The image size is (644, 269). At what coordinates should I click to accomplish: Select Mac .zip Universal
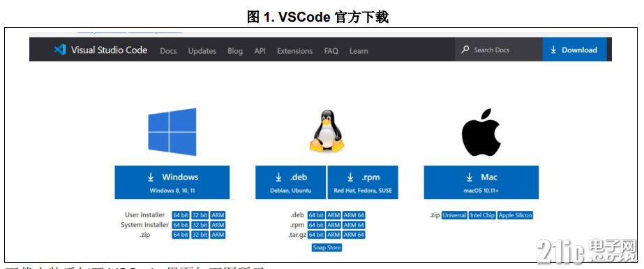pos(454,215)
